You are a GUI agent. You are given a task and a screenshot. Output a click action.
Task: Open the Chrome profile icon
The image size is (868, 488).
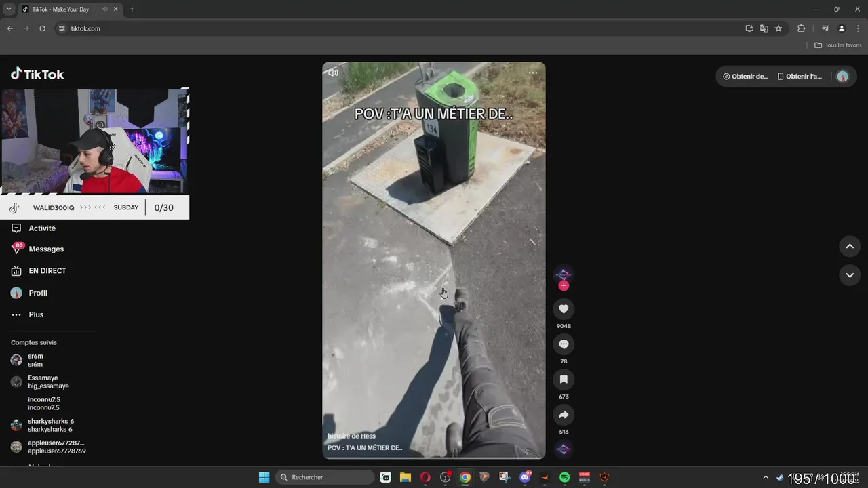(842, 28)
